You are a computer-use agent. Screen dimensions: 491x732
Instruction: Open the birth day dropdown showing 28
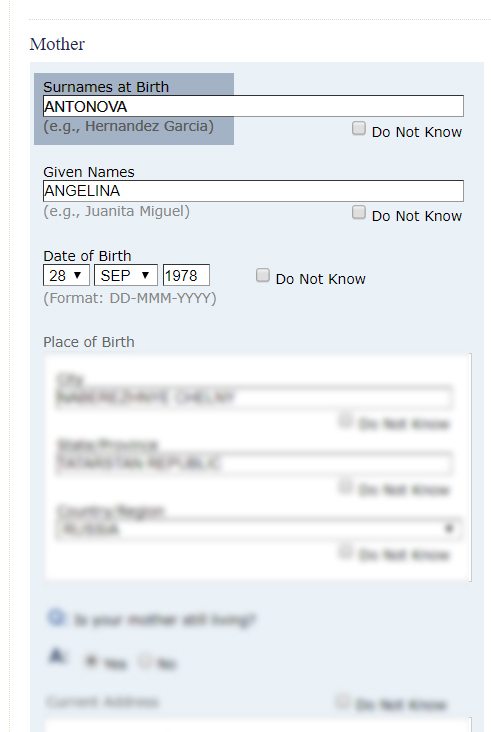coord(66,275)
